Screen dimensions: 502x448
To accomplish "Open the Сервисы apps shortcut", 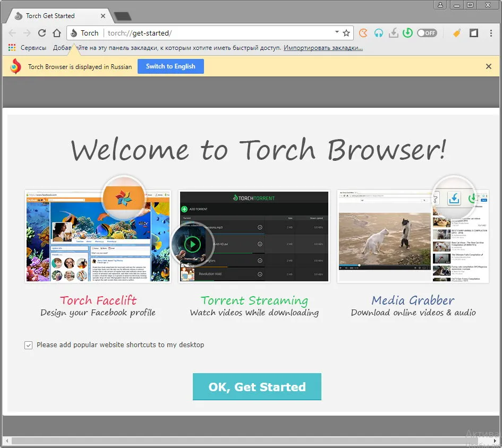I will click(27, 48).
